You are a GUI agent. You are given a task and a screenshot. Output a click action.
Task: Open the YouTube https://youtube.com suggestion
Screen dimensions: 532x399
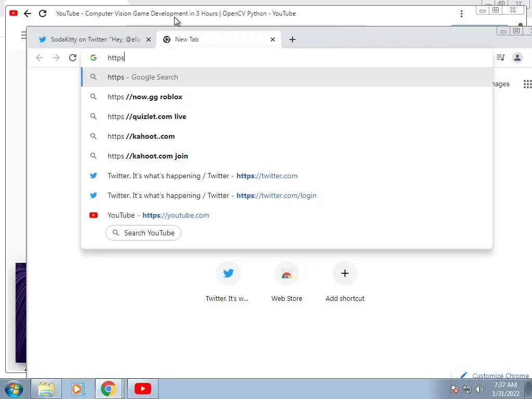tap(287, 215)
